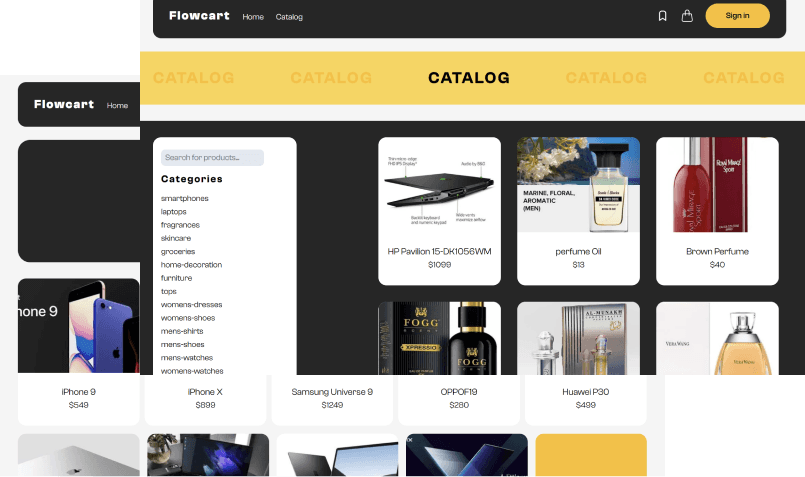The image size is (805, 477).
Task: Open the laptop with purple screen thumbnail
Action: pos(208,455)
